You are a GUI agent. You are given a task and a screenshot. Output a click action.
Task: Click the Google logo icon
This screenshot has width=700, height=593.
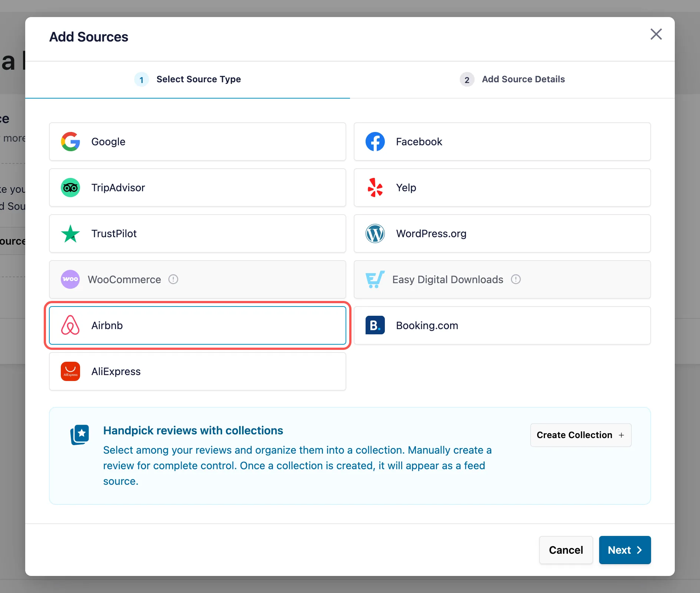(70, 142)
